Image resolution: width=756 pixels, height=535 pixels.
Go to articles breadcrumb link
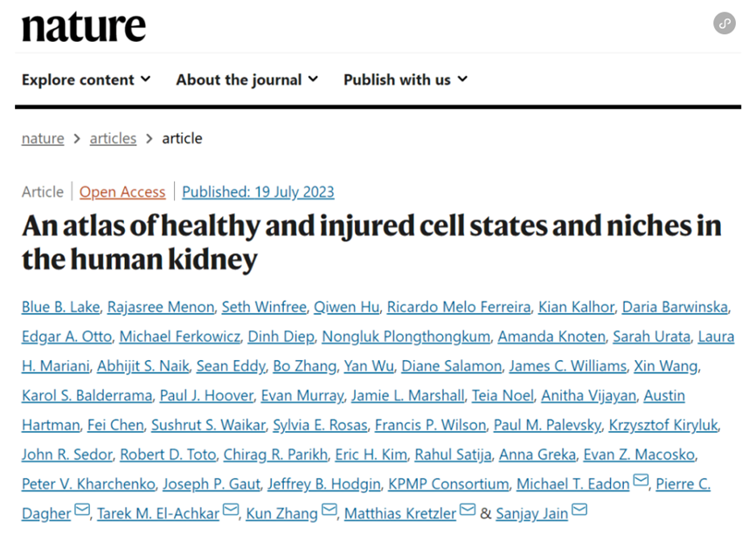[113, 138]
